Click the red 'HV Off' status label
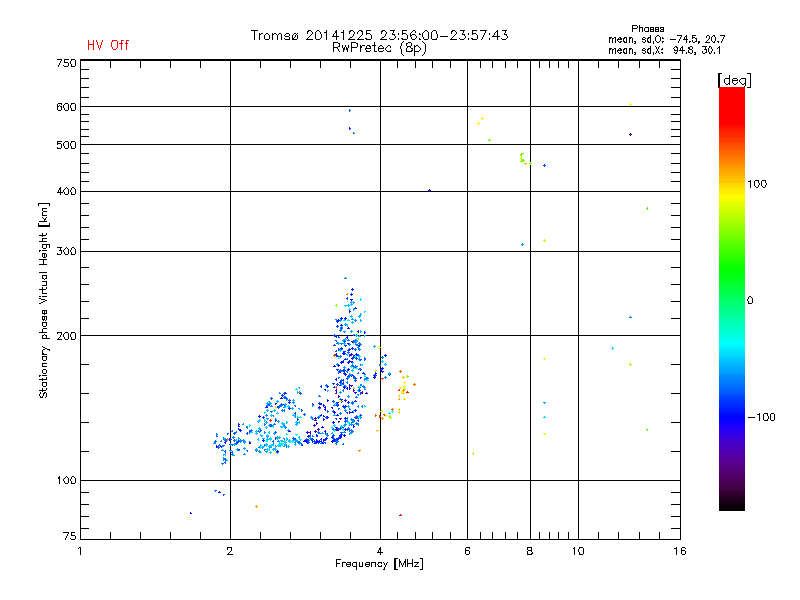This screenshot has height=600, width=800. click(x=108, y=45)
